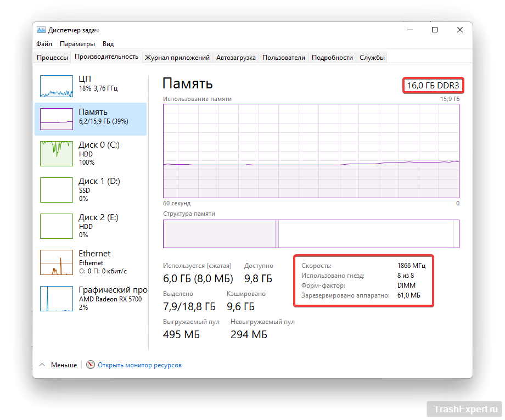Open the Файл menu

[x=44, y=44]
